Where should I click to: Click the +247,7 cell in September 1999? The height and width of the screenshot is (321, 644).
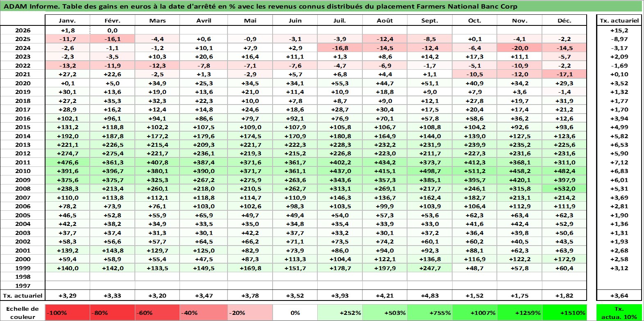coord(430,268)
